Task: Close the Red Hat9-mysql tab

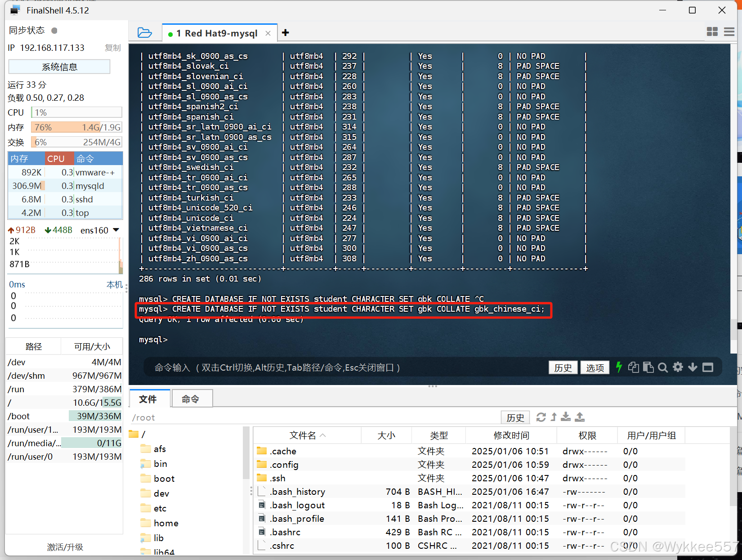Action: (268, 33)
